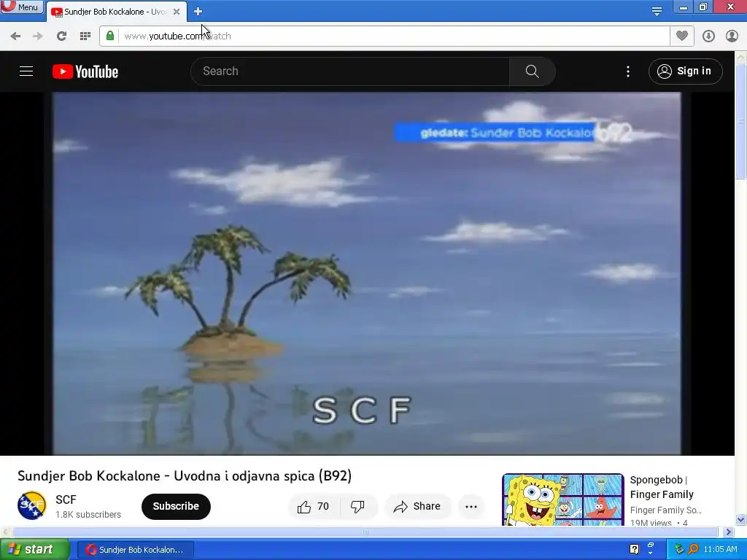The height and width of the screenshot is (560, 747).
Task: Click the help question mark tray icon
Action: pyautogui.click(x=634, y=549)
